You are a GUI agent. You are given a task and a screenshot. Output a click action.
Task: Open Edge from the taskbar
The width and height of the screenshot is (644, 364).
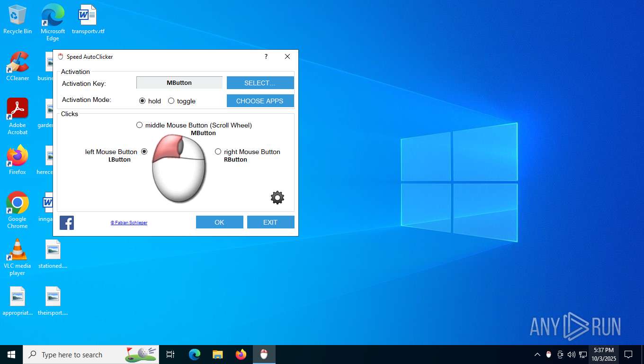(195, 355)
